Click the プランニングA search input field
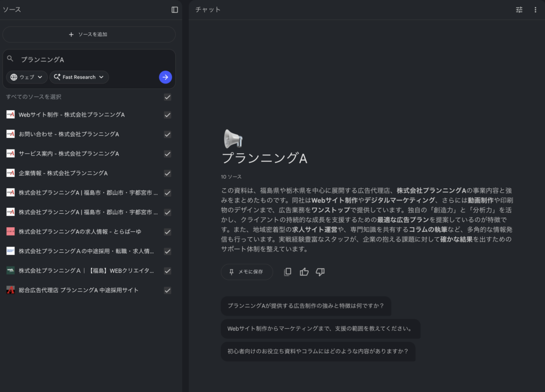The image size is (545, 392). click(x=90, y=60)
